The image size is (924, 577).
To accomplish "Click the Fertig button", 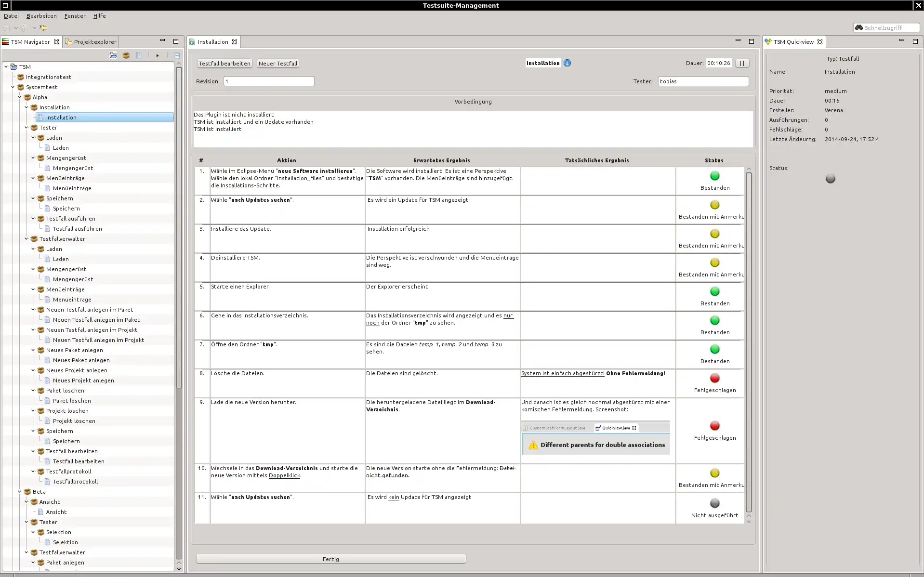I will point(331,559).
